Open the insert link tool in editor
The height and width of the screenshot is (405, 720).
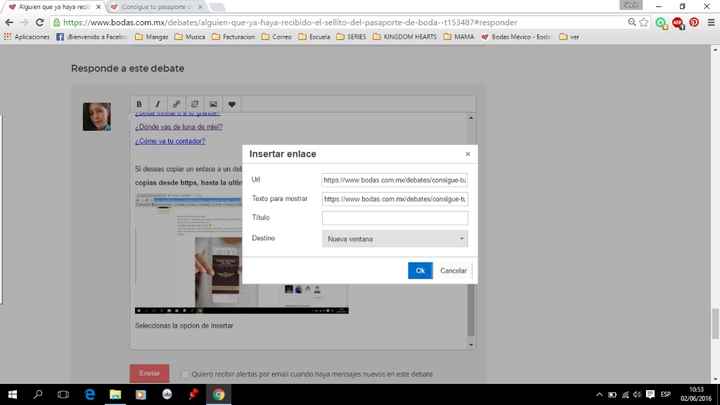coord(176,104)
